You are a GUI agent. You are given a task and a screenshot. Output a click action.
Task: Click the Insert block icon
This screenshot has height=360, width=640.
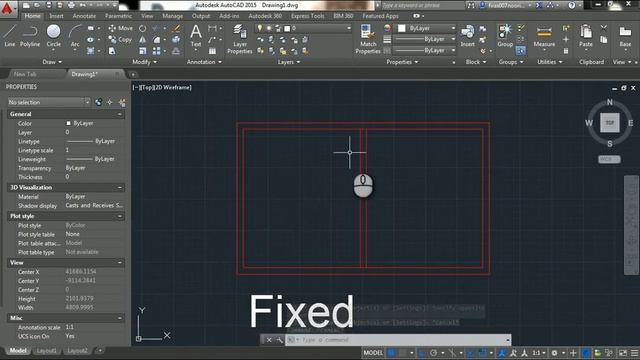(467, 36)
